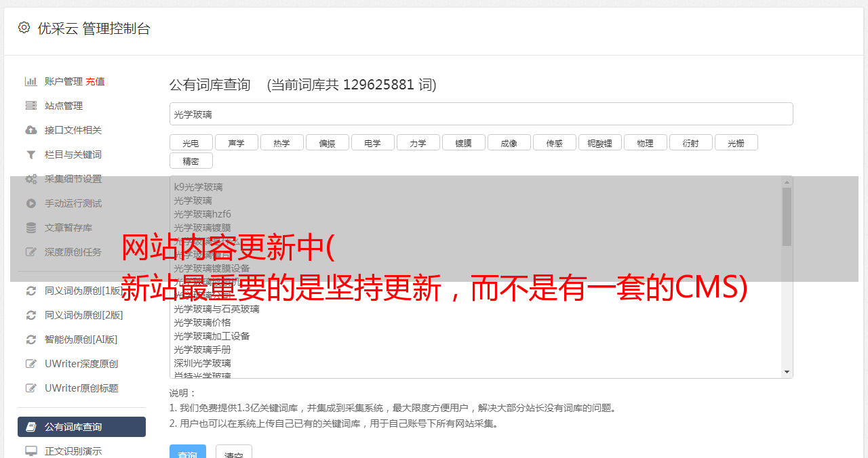This screenshot has height=458, width=868.
Task: Click the 清空 button
Action: [234, 452]
